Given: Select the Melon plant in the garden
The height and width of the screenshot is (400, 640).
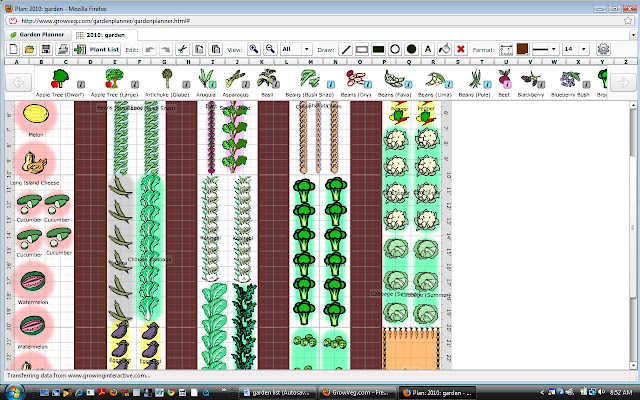Looking at the screenshot, I should (36, 114).
